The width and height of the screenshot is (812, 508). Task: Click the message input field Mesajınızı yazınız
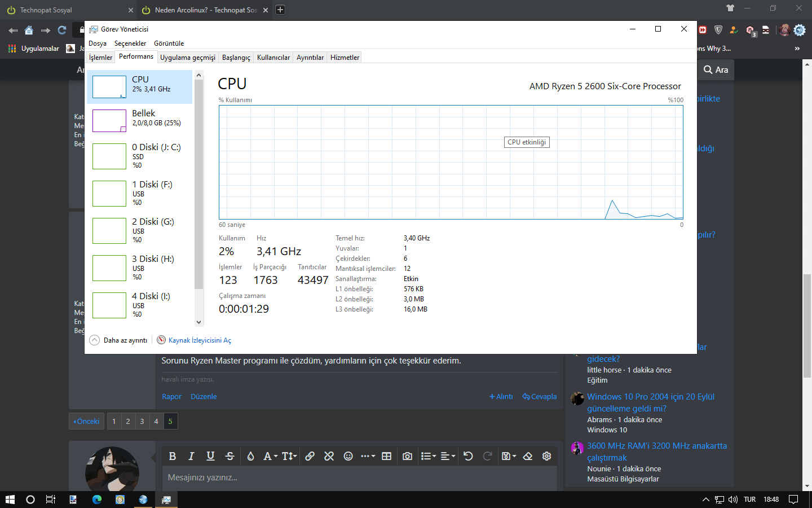(x=360, y=478)
